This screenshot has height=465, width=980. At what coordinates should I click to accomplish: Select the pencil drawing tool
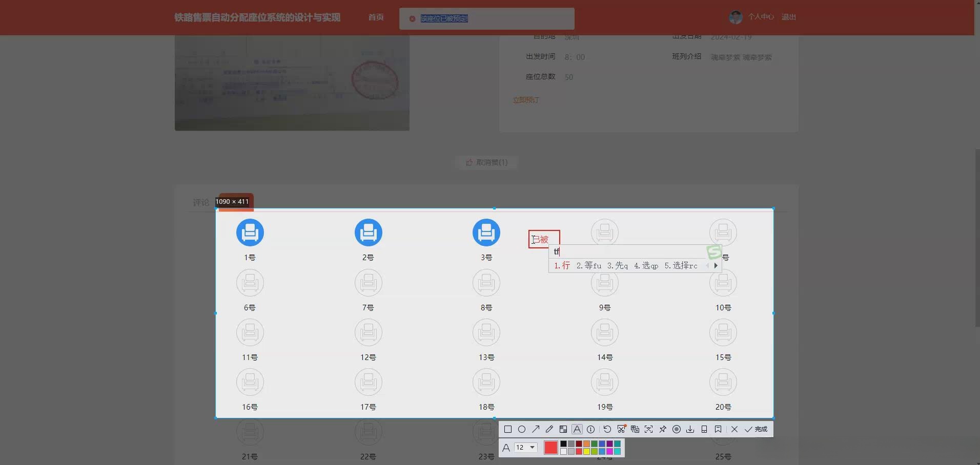click(x=549, y=429)
